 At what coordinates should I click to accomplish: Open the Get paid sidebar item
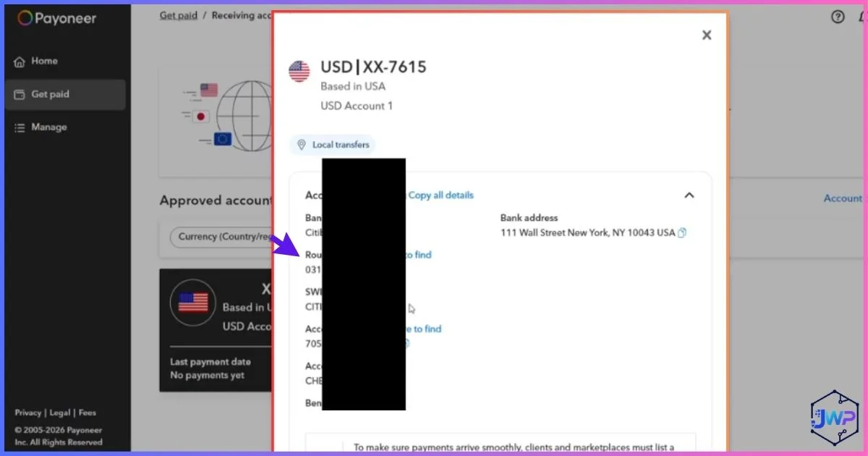click(x=65, y=94)
